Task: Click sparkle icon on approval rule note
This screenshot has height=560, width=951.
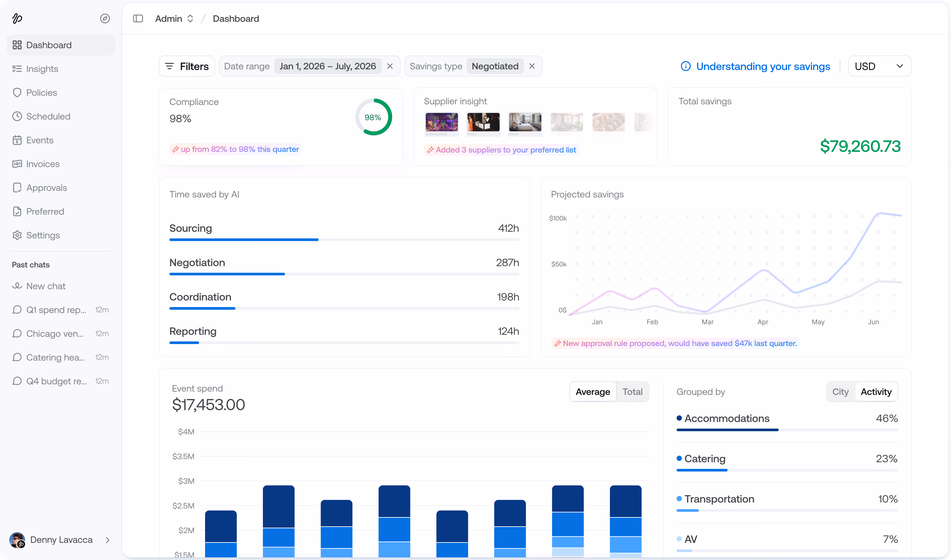Action: click(557, 343)
